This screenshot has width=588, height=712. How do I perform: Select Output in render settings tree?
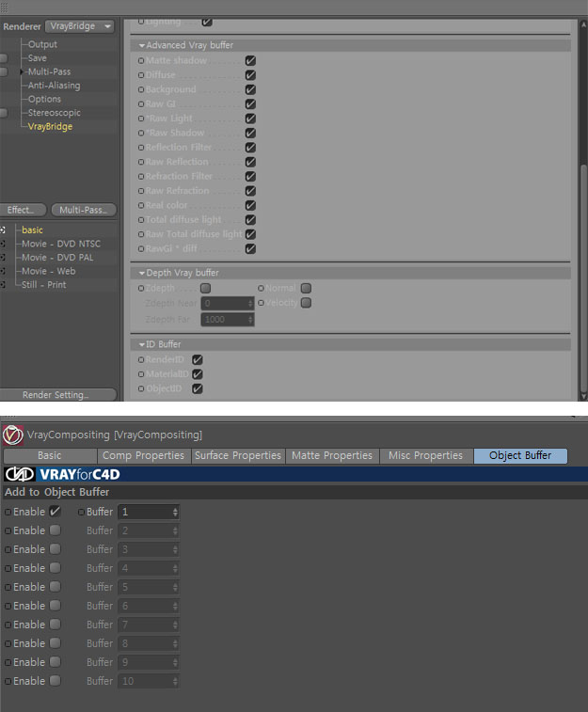pyautogui.click(x=42, y=44)
